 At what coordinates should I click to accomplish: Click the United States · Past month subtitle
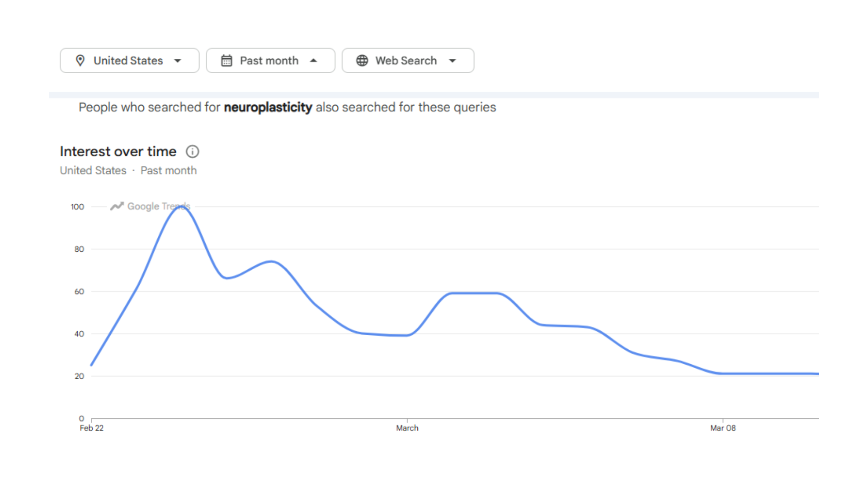tap(128, 170)
